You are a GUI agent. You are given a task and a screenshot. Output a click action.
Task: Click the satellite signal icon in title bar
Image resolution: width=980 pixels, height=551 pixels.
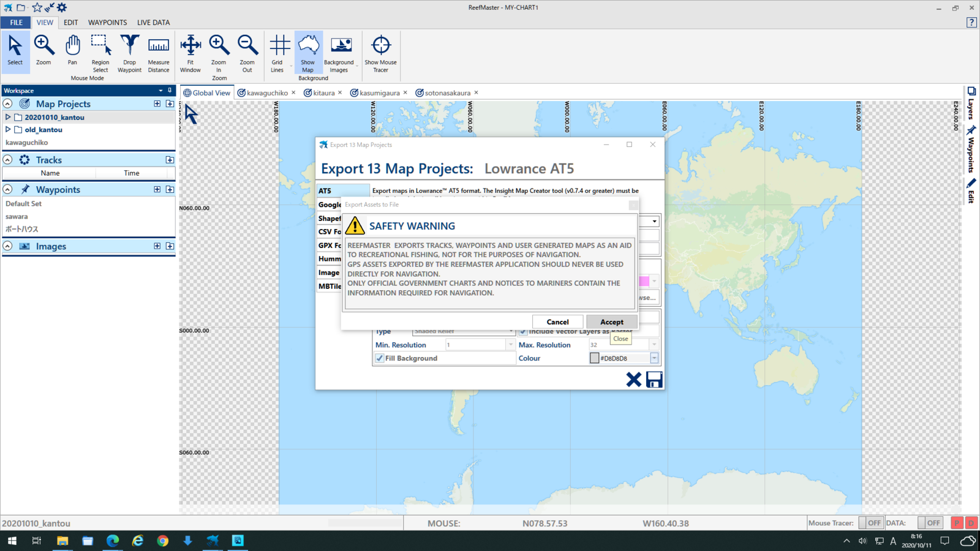(x=50, y=7)
